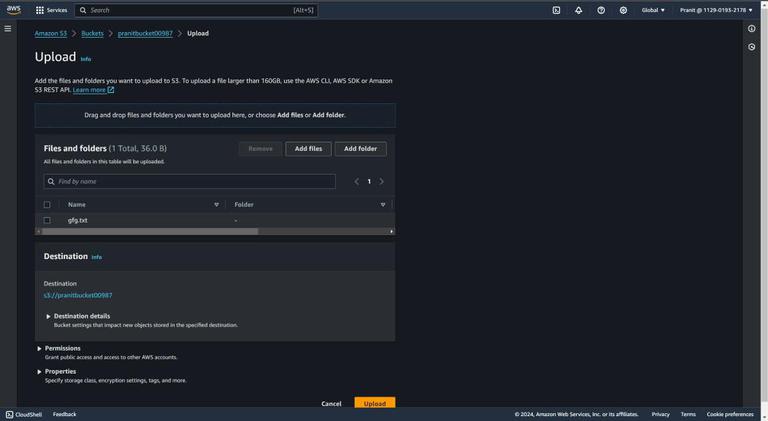Screen dimensions: 768x421
Task: Click the external link icon beside Learn more
Action: point(111,90)
